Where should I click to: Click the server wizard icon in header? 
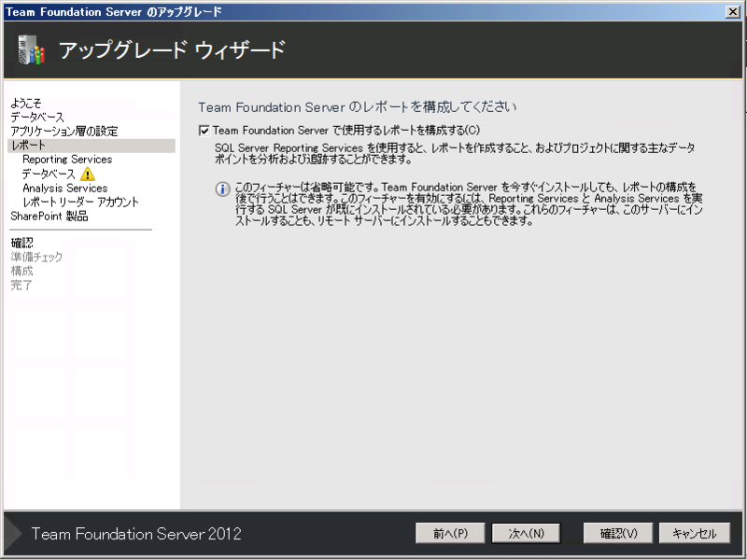coord(31,50)
